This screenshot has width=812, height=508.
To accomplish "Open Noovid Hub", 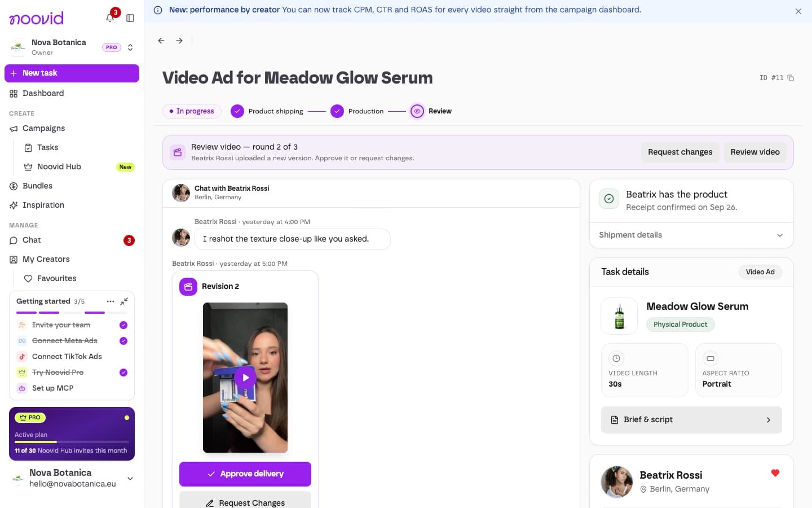I will [x=79, y=167].
